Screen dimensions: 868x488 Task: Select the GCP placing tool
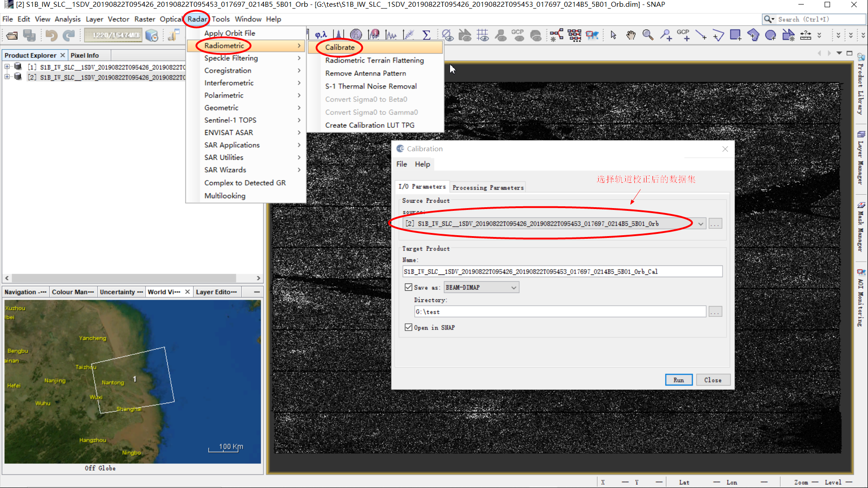683,35
